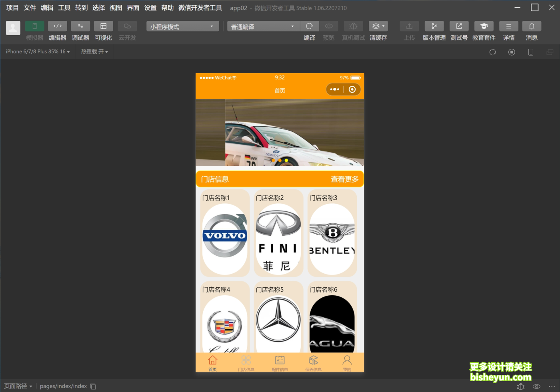Expand the 页面路径 dropdown
Image resolution: width=560 pixels, height=392 pixels.
point(18,386)
